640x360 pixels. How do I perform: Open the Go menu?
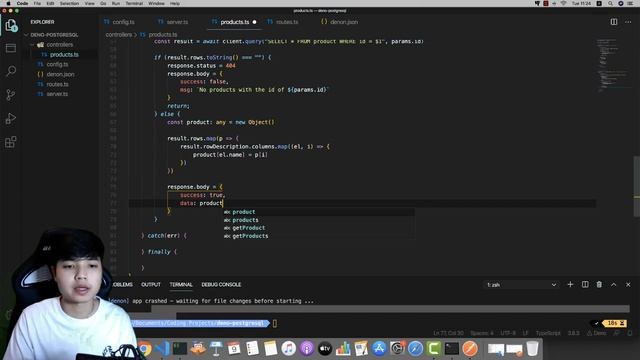tap(103, 3)
